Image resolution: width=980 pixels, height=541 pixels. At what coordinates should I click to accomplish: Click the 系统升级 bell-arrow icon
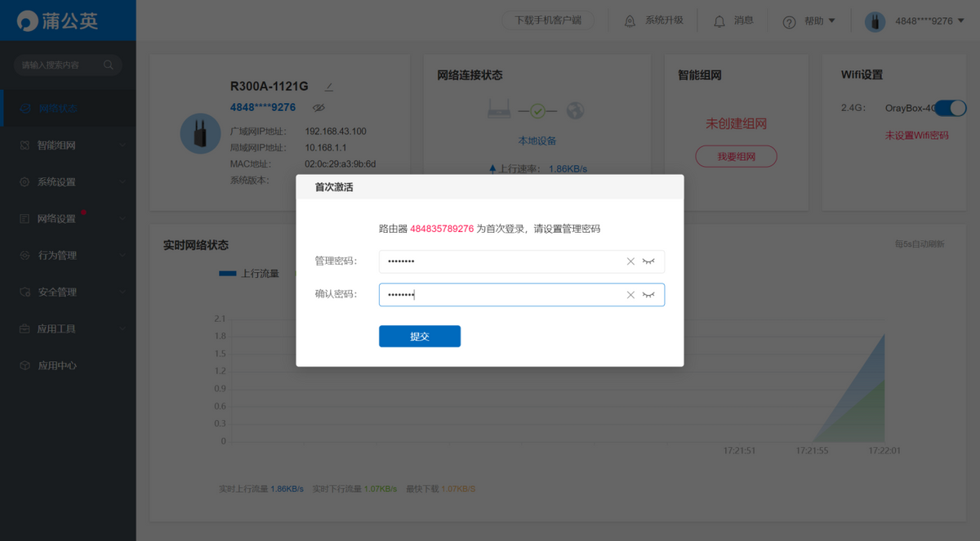[630, 21]
